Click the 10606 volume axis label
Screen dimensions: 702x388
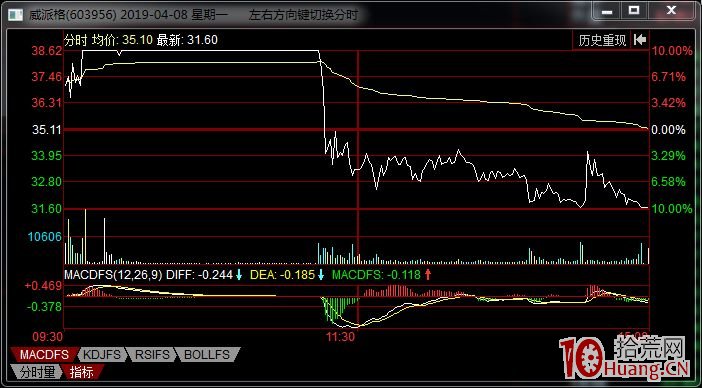pos(45,236)
